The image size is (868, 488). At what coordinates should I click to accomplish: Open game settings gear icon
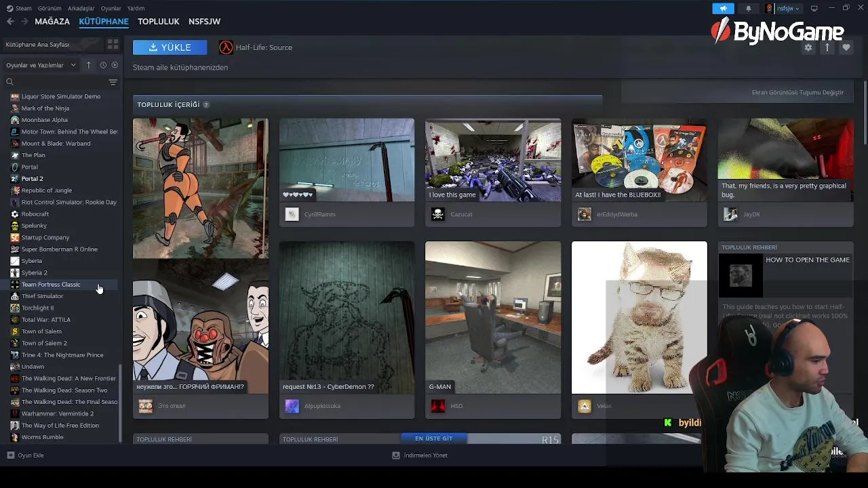click(x=808, y=47)
